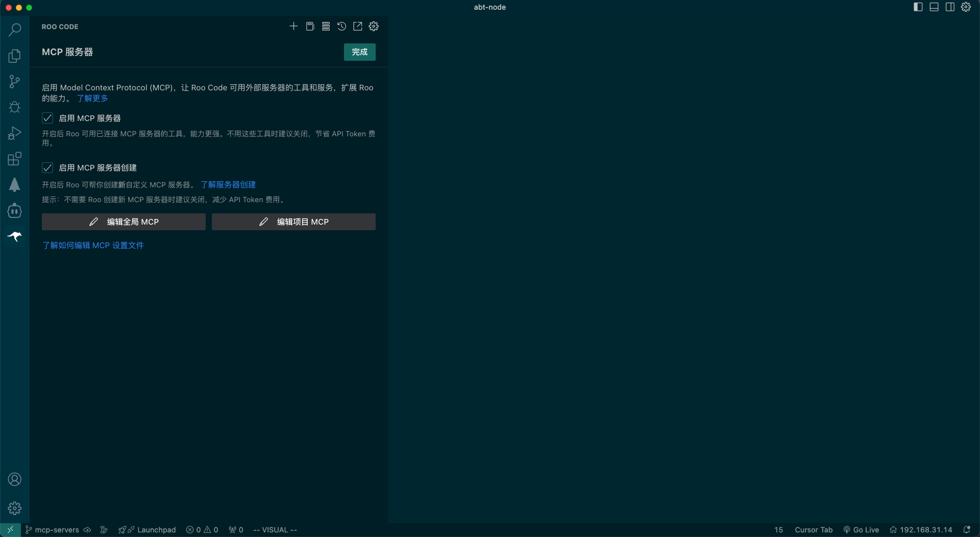Click Go Live in the status bar
This screenshot has height=537, width=980.
coord(861,530)
